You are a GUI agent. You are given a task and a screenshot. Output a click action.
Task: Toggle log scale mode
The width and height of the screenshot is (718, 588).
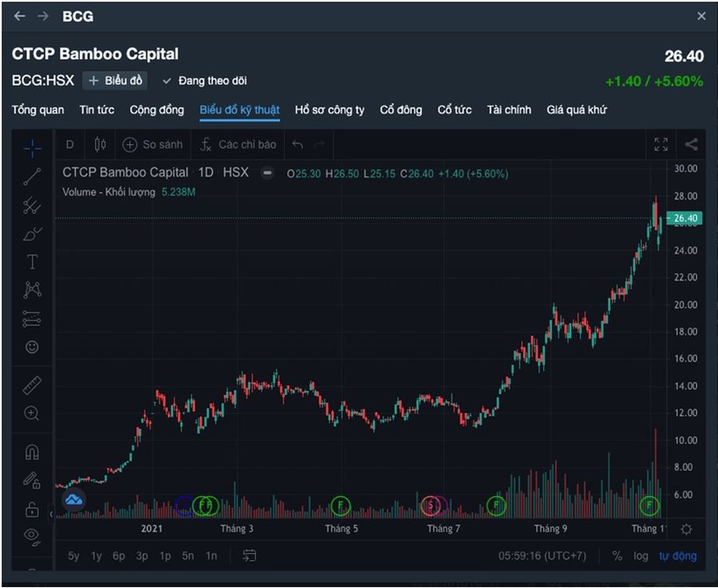tap(641, 556)
